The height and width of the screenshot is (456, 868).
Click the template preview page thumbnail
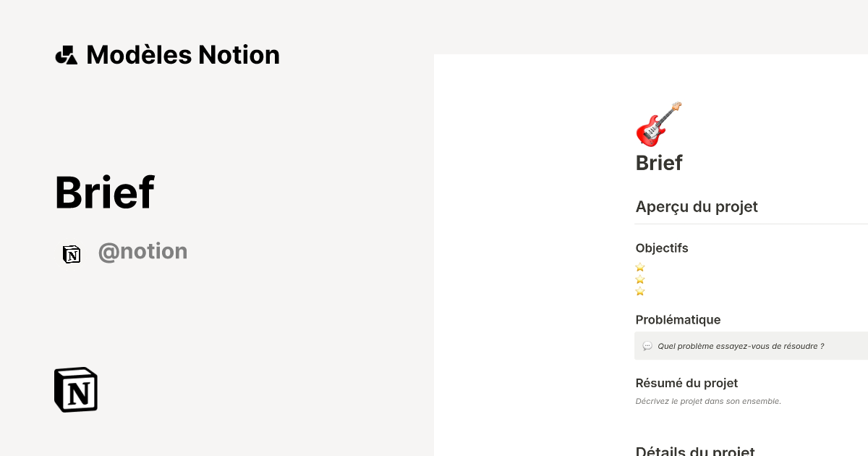point(651,255)
